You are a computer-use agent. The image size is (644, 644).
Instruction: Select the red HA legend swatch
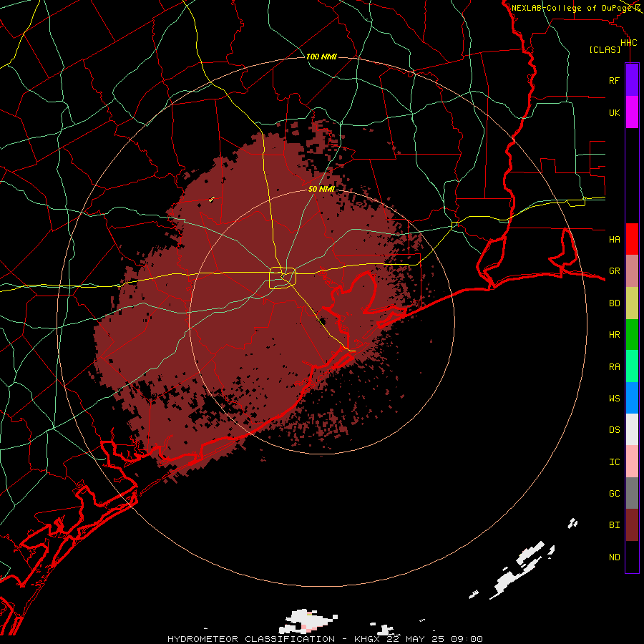click(632, 239)
